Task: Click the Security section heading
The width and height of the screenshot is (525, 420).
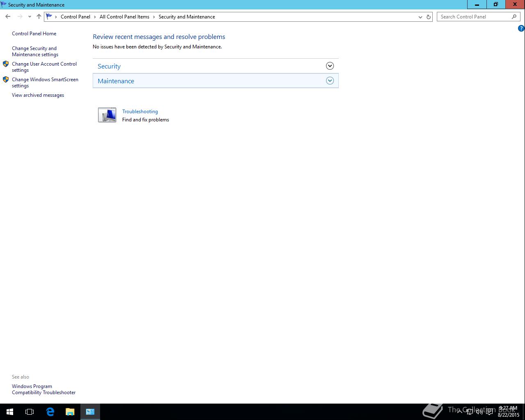Action: click(109, 66)
